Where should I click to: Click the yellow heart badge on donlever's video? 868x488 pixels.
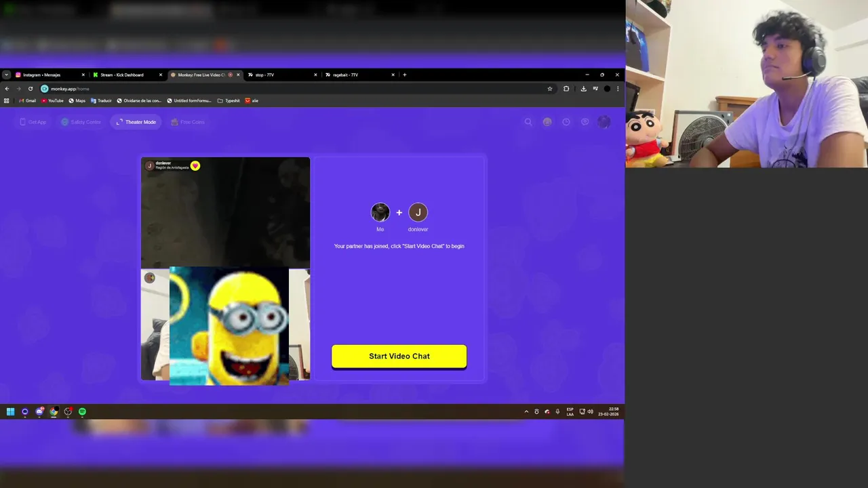pyautogui.click(x=195, y=165)
